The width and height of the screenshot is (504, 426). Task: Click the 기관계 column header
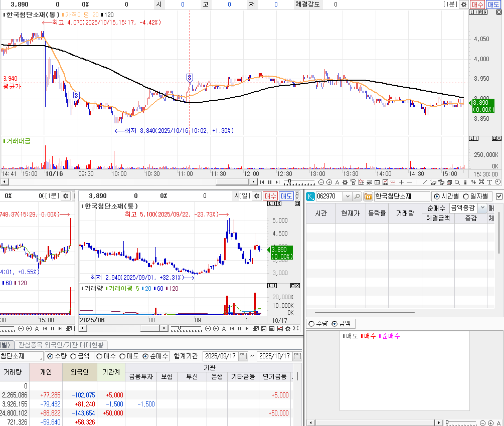[x=111, y=372]
